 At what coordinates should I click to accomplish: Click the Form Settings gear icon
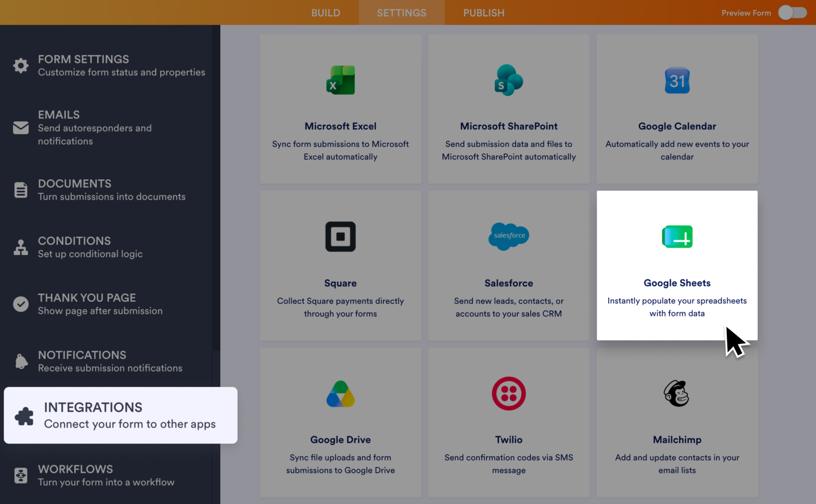[x=21, y=65]
